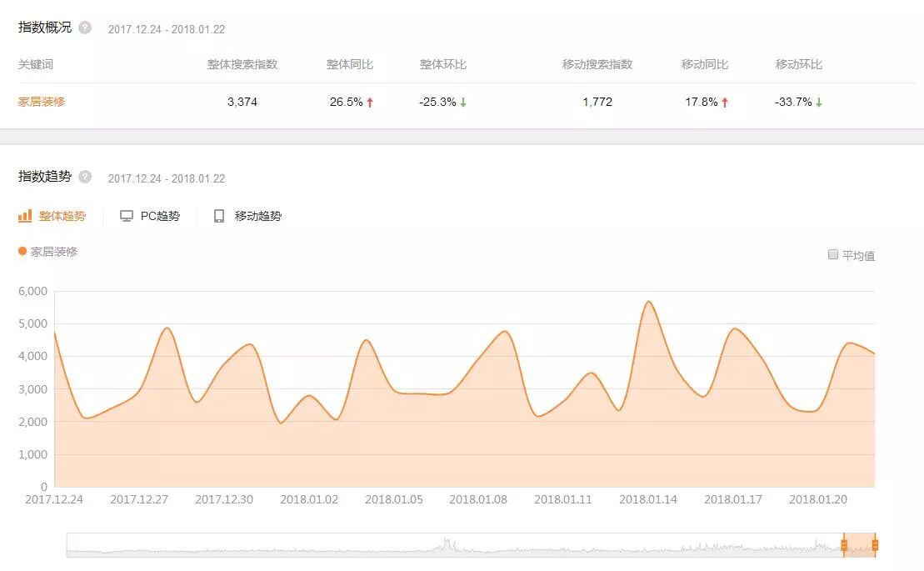Click right handle of timeline range slider
The image size is (924, 571).
tap(875, 545)
